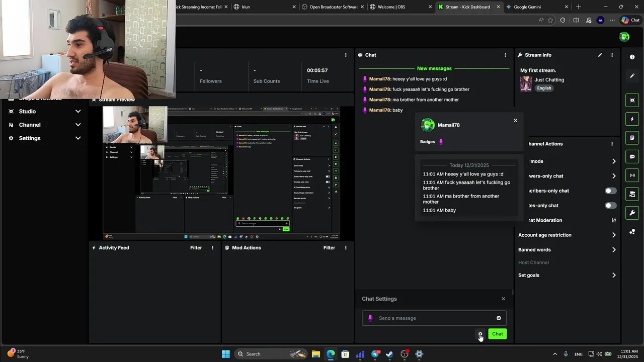644x362 pixels.
Task: Expand Followers-only chat options
Action: (x=614, y=176)
